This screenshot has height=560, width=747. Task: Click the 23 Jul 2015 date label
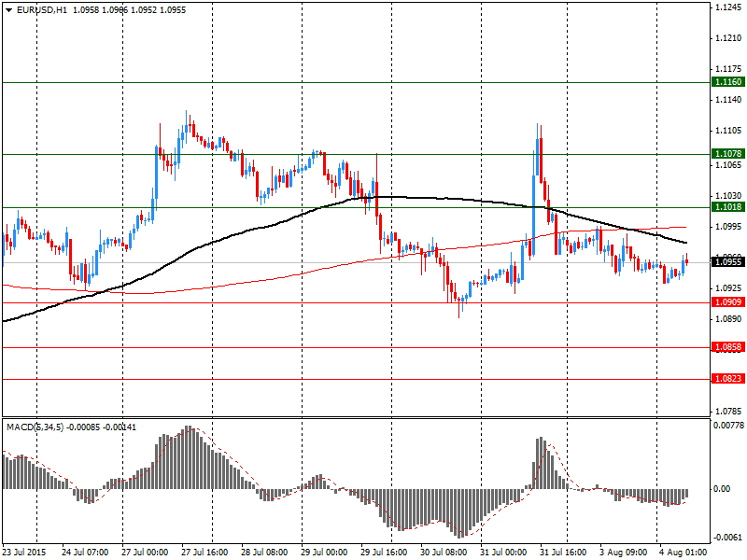24,553
